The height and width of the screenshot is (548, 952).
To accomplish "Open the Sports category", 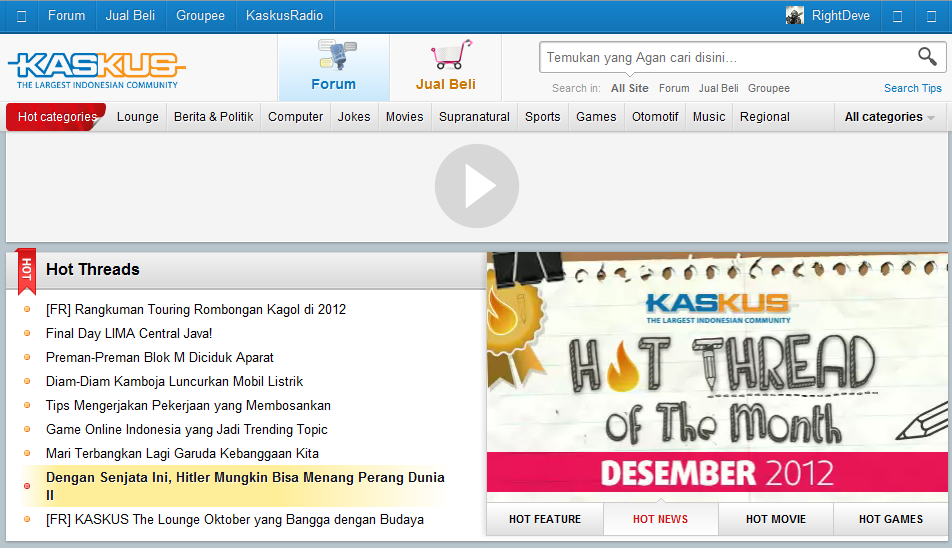I will click(x=543, y=117).
